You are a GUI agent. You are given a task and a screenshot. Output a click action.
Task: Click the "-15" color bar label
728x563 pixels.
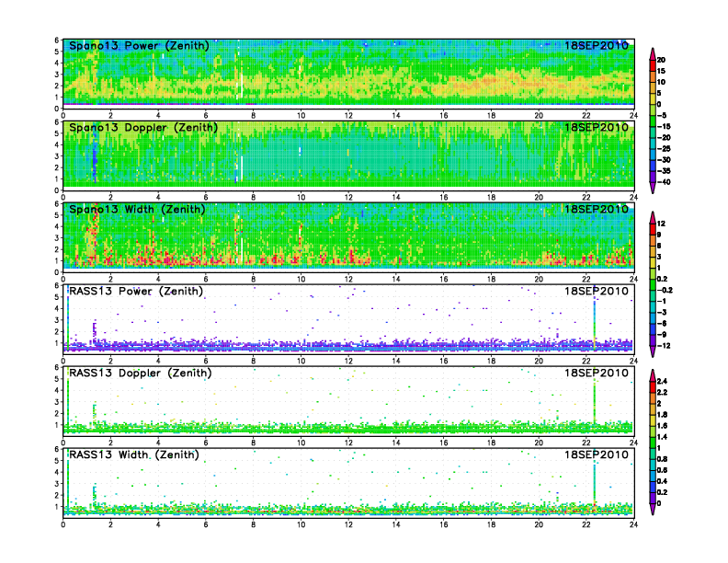coord(664,126)
